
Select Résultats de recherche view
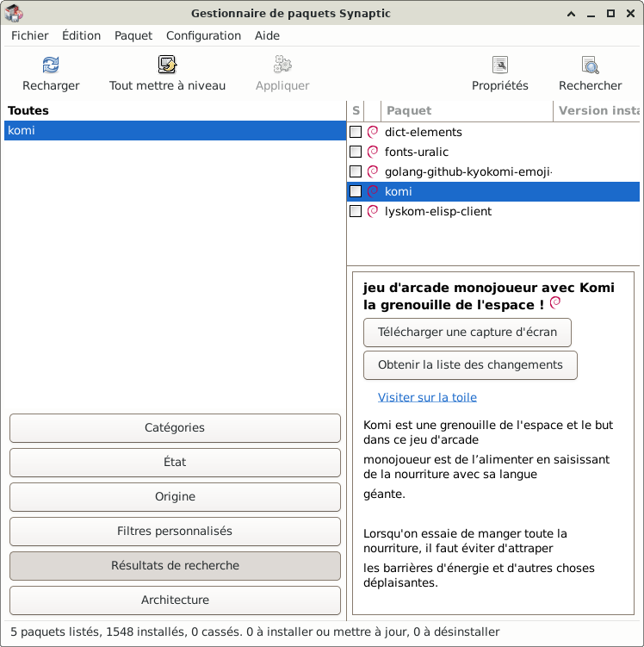pyautogui.click(x=175, y=566)
